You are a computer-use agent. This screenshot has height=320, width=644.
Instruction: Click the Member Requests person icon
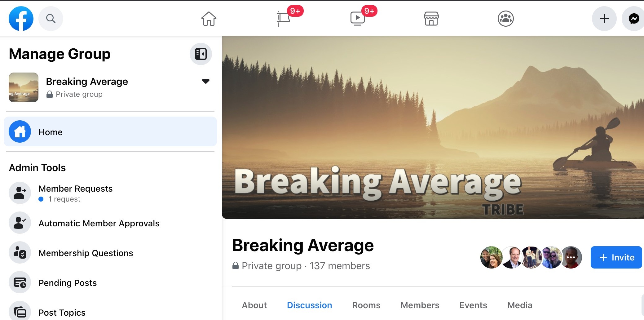20,193
